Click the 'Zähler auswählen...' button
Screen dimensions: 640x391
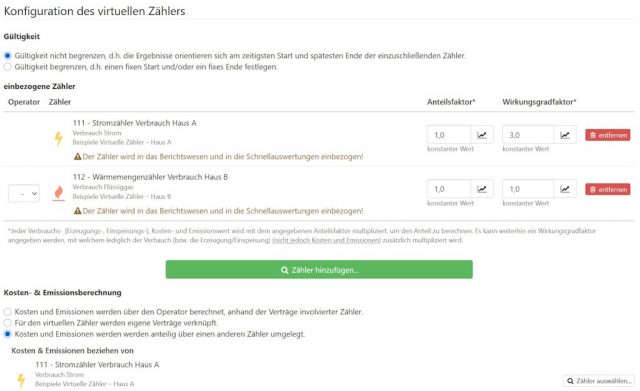pyautogui.click(x=599, y=381)
